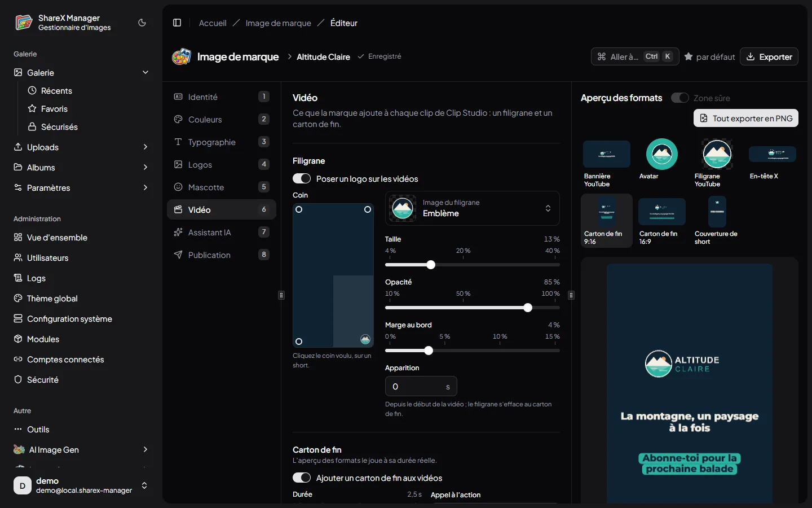
Task: Select top-right watermark corner
Action: click(368, 209)
